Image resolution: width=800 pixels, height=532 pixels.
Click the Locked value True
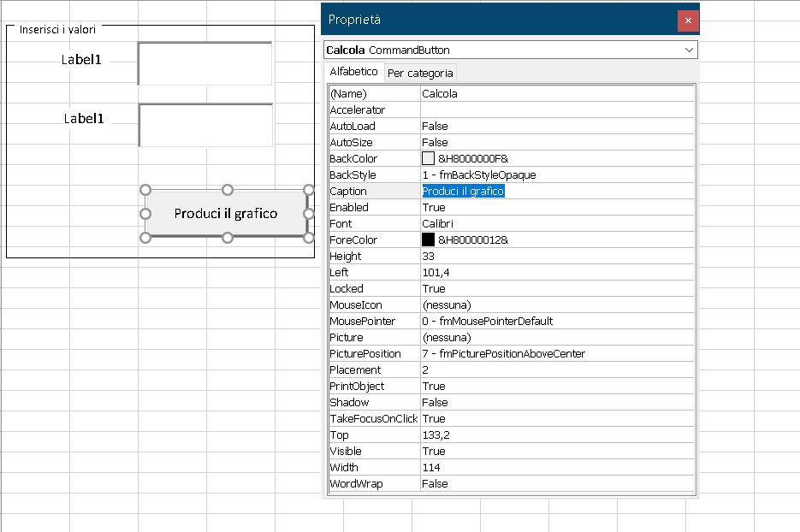[557, 289]
